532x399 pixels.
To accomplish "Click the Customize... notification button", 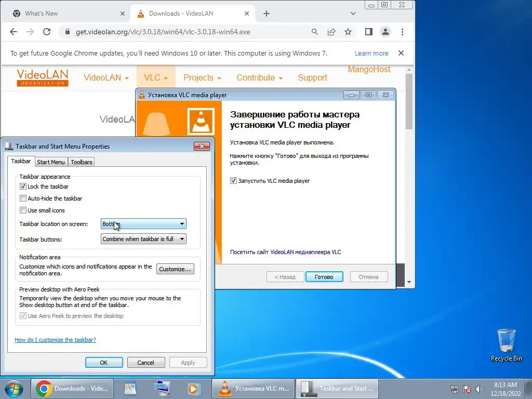I will [x=175, y=269].
